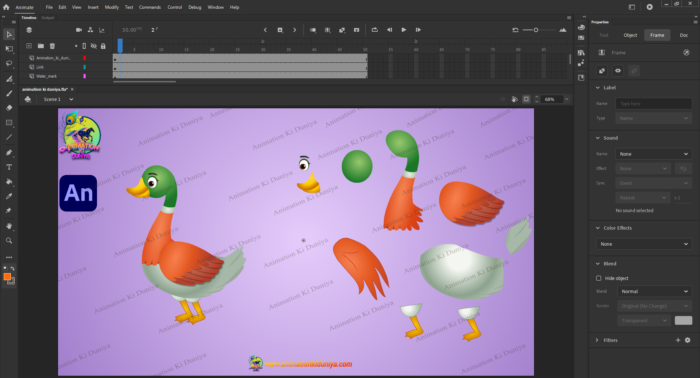Image resolution: width=700 pixels, height=378 pixels.
Task: Switch to the Doc properties tab
Action: point(683,35)
